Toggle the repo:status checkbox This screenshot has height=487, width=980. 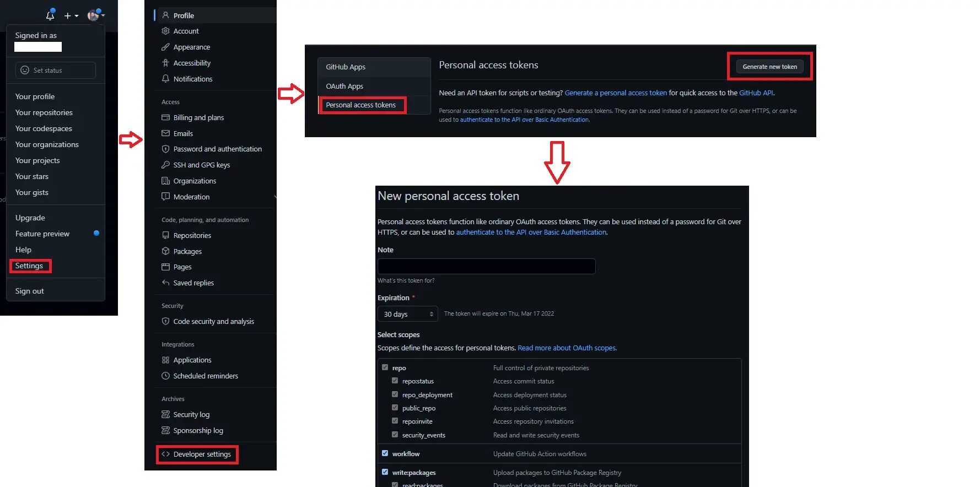click(395, 381)
